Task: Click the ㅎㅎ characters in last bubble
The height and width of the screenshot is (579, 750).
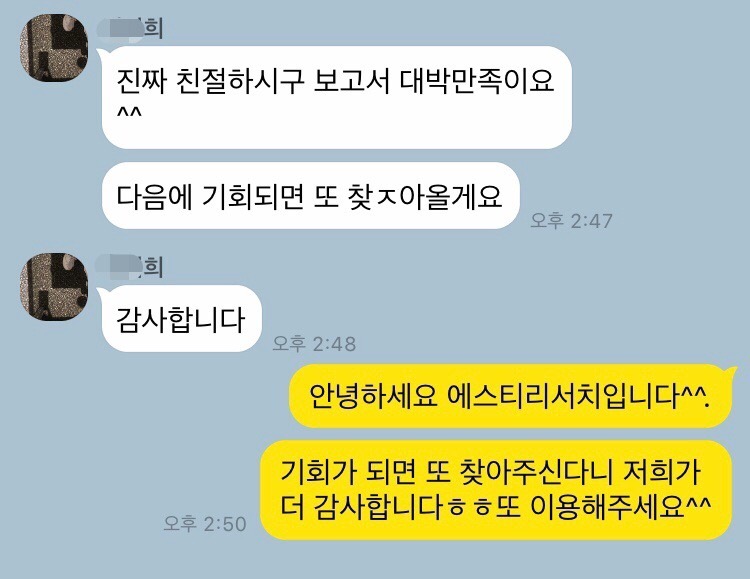Action: tap(470, 510)
